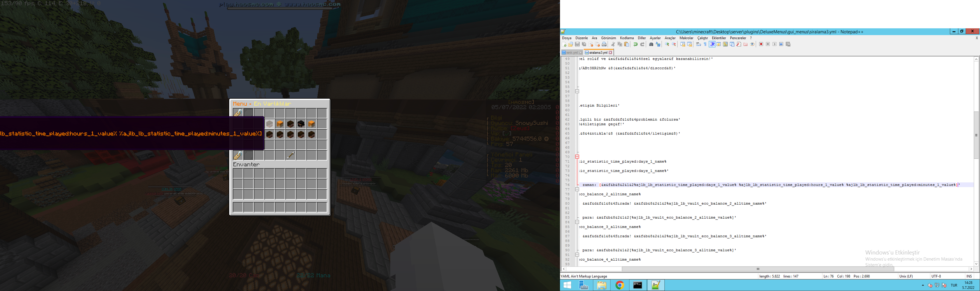Click the editor's horizontal scrollbar thumb
This screenshot has width=980, height=291.
[759, 269]
